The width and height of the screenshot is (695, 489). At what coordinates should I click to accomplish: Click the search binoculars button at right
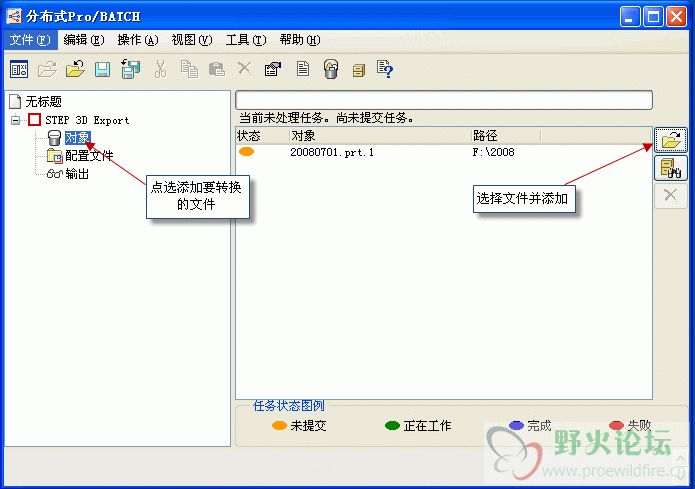pyautogui.click(x=671, y=168)
